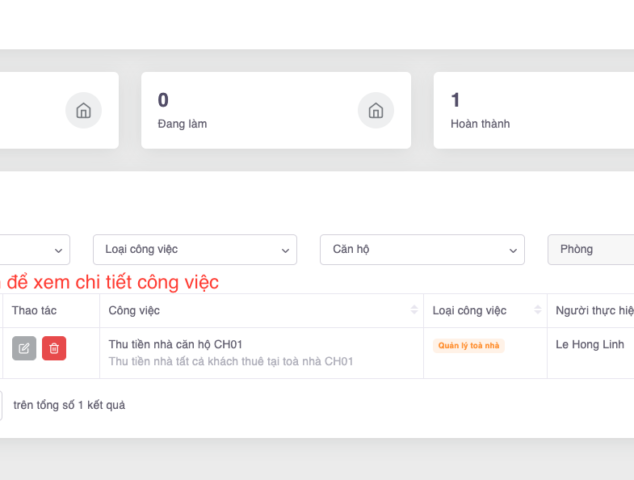Sort table by Công việc column arrows
This screenshot has width=634, height=480.
[x=414, y=311]
